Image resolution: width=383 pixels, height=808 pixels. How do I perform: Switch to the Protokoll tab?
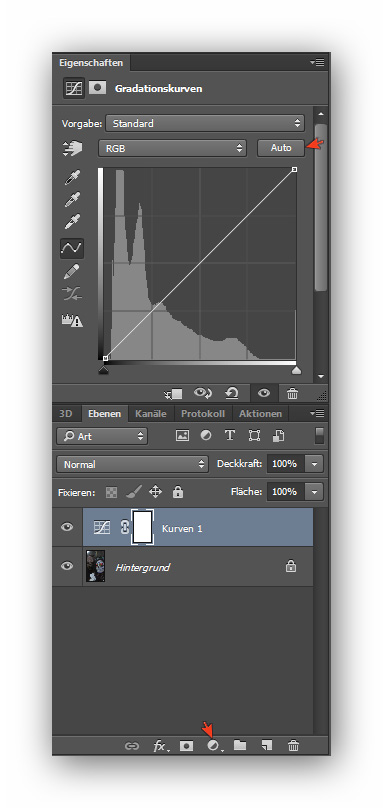click(203, 413)
